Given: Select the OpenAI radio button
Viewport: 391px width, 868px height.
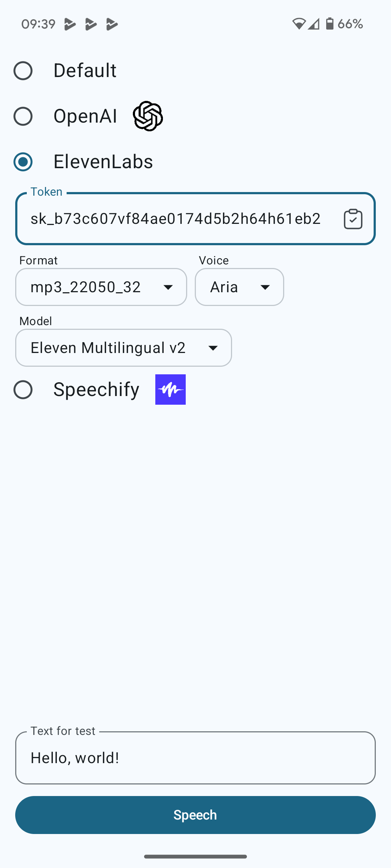Looking at the screenshot, I should pos(23,116).
